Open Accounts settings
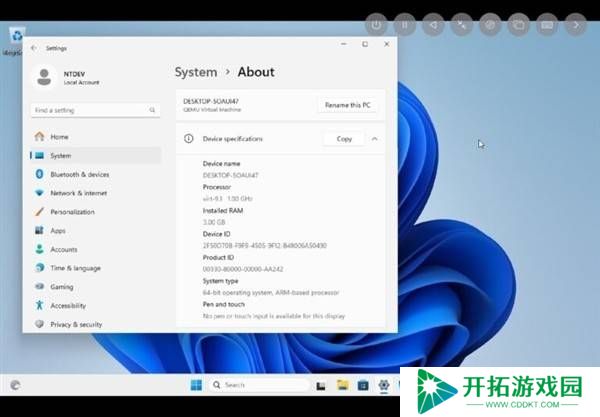This screenshot has height=417, width=600. (95, 249)
